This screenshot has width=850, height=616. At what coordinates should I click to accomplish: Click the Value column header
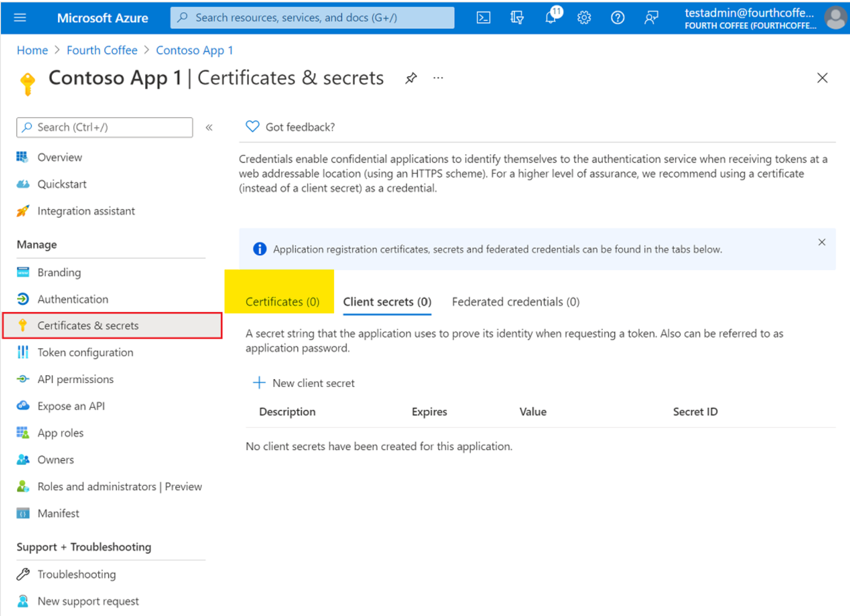[x=533, y=412]
